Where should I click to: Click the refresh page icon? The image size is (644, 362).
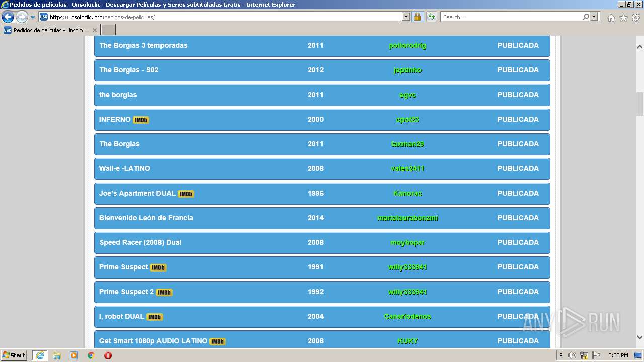point(431,17)
